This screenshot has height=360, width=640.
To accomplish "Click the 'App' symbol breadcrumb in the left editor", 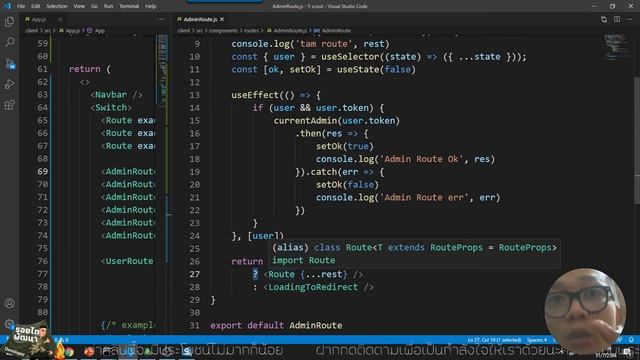I will [x=100, y=31].
